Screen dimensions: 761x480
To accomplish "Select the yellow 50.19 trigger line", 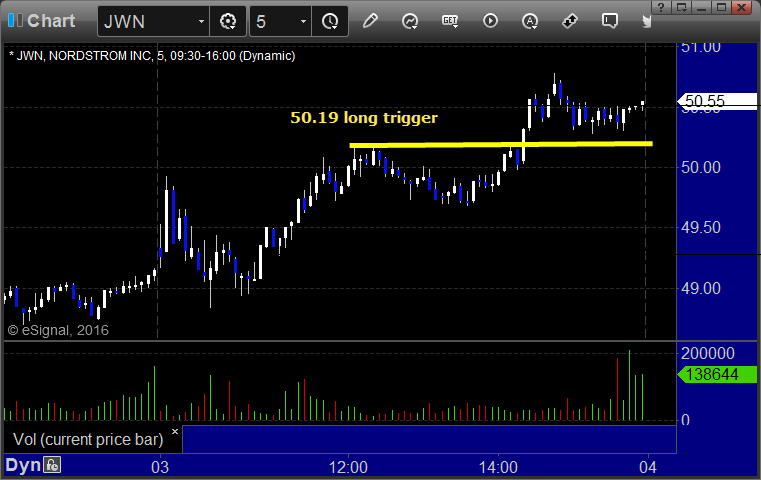I will tap(501, 144).
